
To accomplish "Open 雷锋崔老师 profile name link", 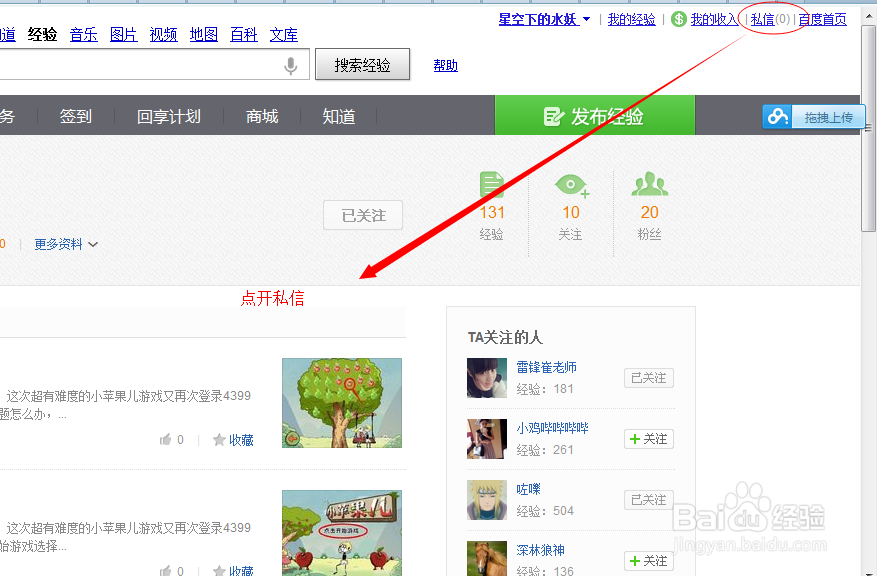I will tap(546, 367).
